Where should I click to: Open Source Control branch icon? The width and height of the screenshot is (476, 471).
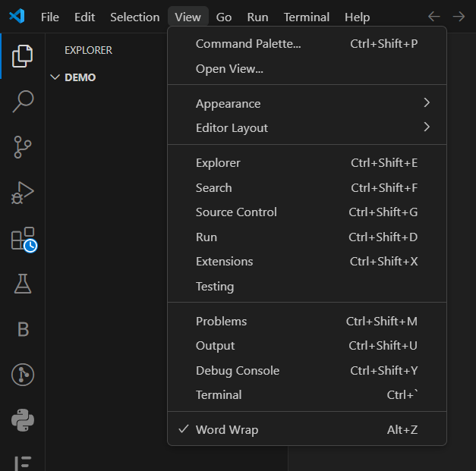click(x=23, y=147)
